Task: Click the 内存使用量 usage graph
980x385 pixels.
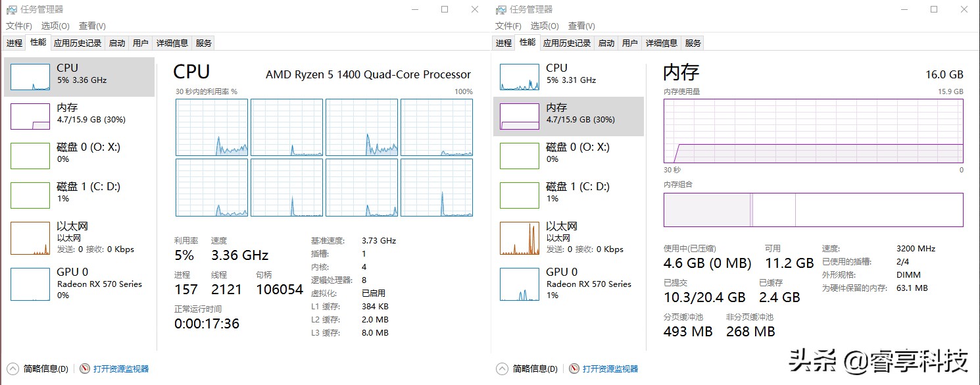Action: [x=813, y=130]
